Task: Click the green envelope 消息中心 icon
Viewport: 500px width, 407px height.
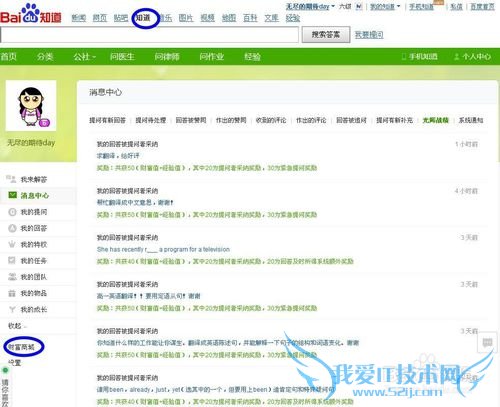Action: (12, 195)
